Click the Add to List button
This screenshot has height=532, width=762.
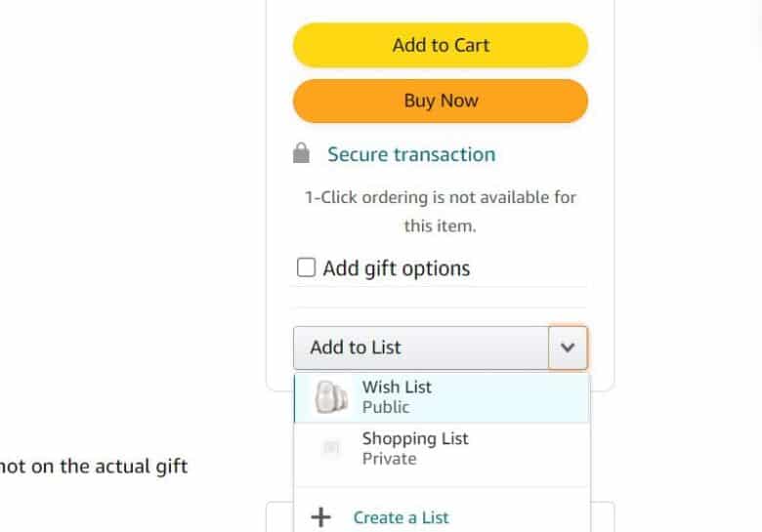point(420,348)
